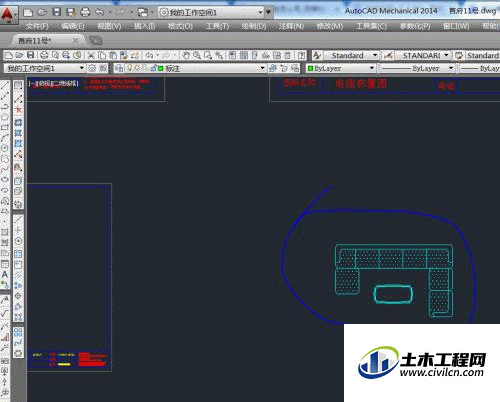Screen dimensions: 500x402
Task: Open the Layer Properties Manager icon
Action: coord(119,68)
